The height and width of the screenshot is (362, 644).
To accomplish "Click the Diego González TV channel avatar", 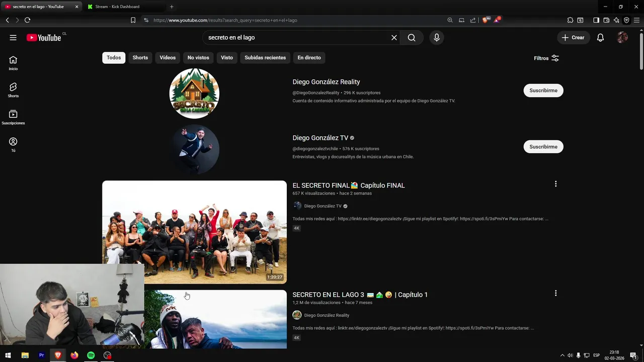I will [194, 149].
